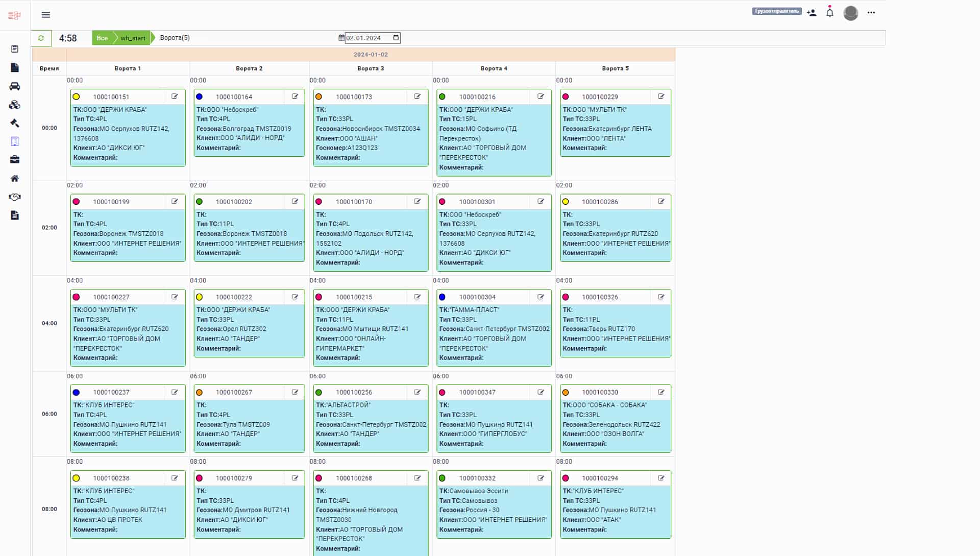Edit booking 1000100256
Screen dimensions: 980x556
click(418, 393)
